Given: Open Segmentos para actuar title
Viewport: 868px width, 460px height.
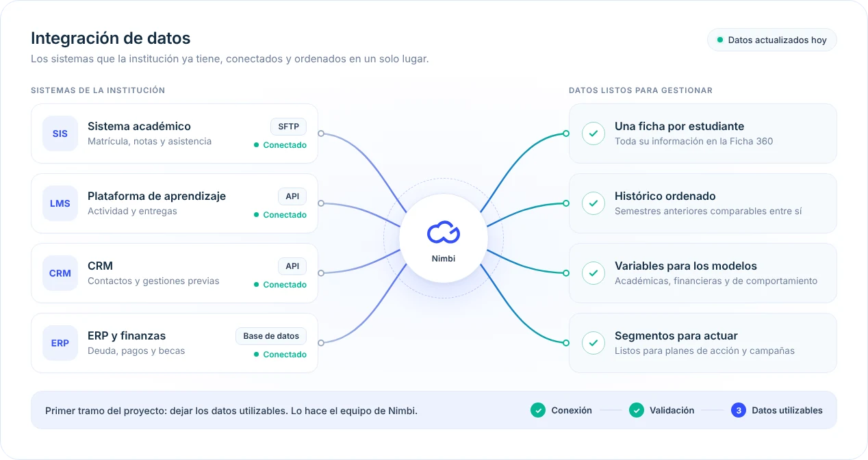Looking at the screenshot, I should 676,335.
